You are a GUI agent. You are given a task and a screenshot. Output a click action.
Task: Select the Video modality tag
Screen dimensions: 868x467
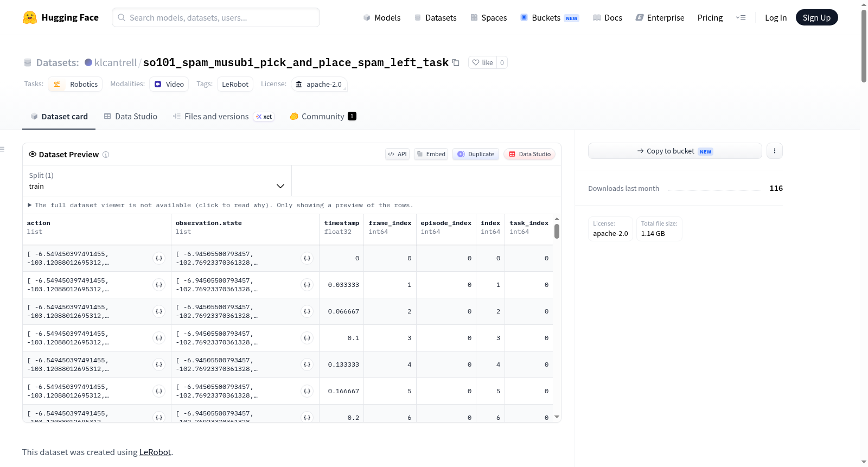point(169,84)
